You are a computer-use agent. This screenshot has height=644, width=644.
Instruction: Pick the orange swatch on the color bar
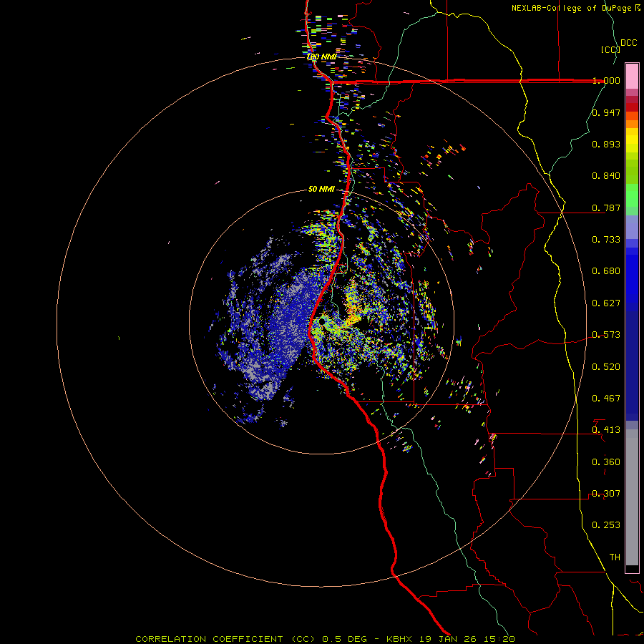(632, 124)
